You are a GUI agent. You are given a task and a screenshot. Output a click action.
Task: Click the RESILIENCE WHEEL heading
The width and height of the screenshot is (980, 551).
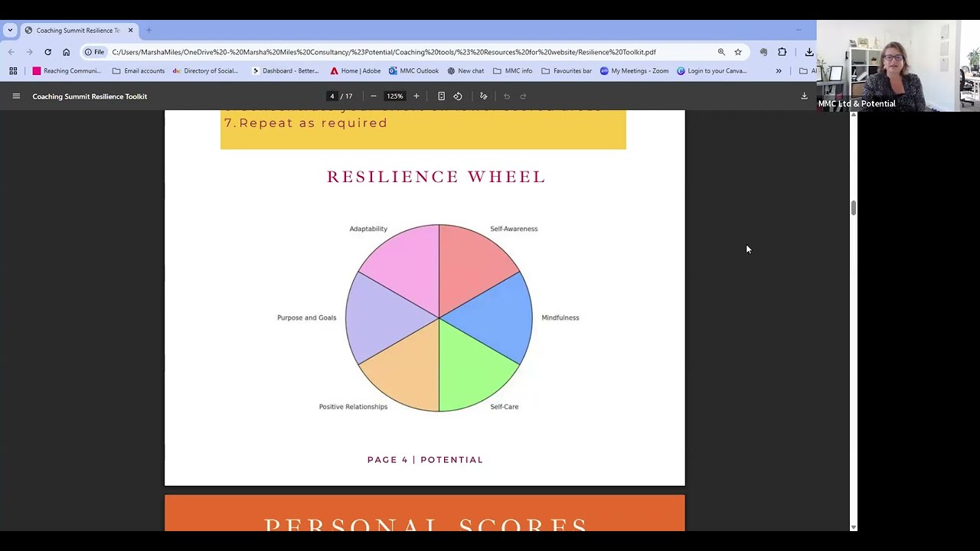coord(436,177)
